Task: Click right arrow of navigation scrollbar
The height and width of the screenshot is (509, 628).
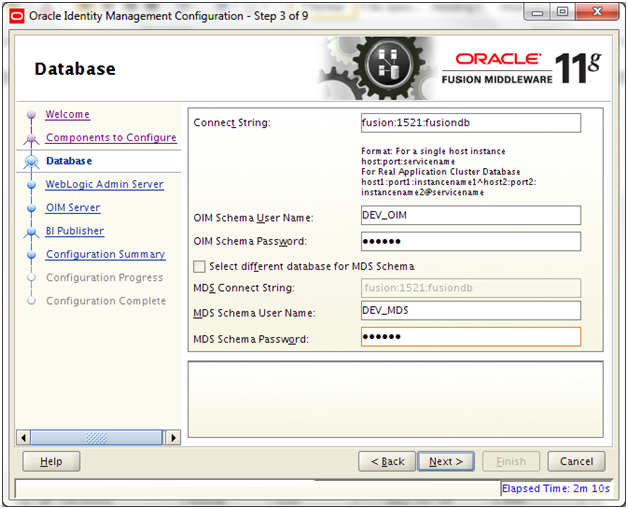Action: 173,438
